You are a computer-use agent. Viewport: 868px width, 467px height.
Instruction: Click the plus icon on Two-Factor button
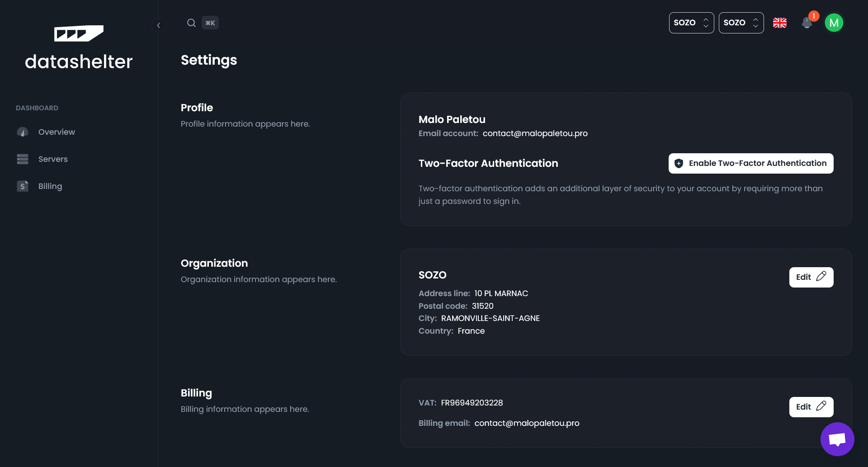(679, 163)
